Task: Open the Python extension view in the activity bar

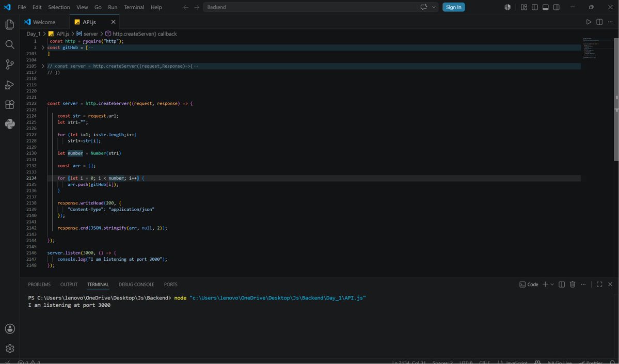Action: pyautogui.click(x=10, y=124)
